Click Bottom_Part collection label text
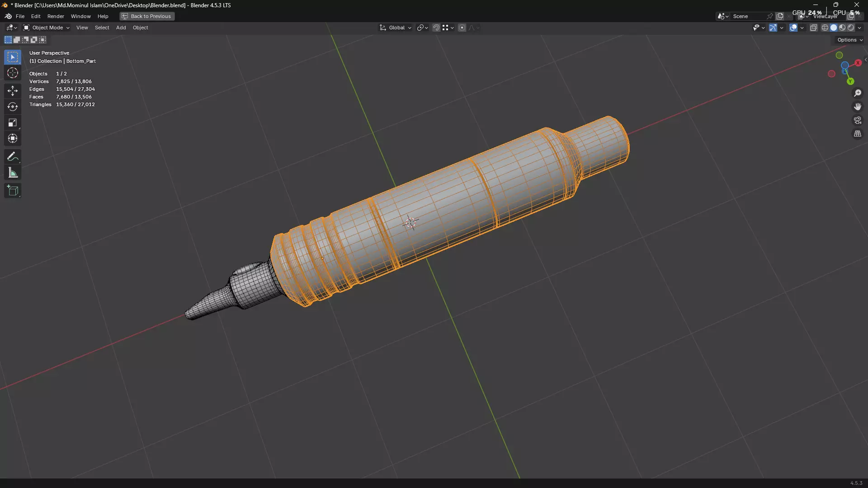The height and width of the screenshot is (488, 868). 81,61
